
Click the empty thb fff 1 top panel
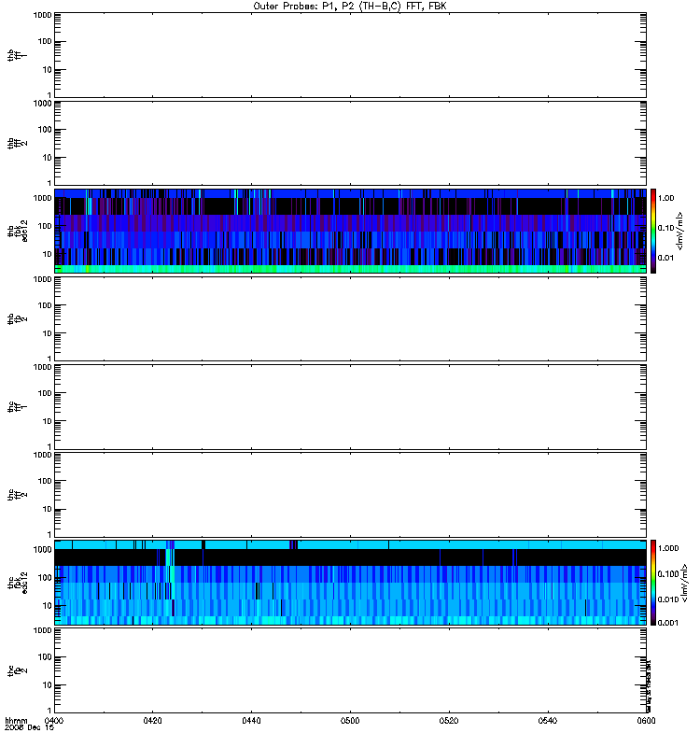(350, 55)
